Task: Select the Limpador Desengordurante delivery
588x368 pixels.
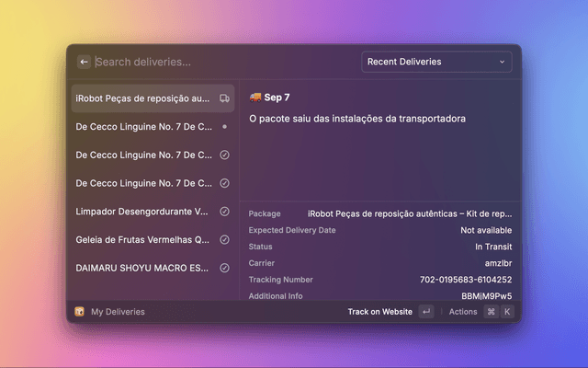Action: (x=142, y=212)
